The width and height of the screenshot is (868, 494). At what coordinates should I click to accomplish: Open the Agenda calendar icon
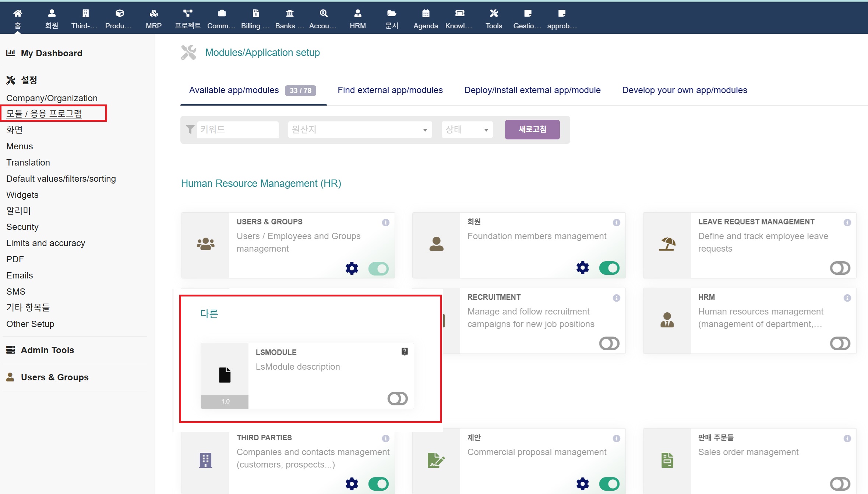[x=426, y=14]
